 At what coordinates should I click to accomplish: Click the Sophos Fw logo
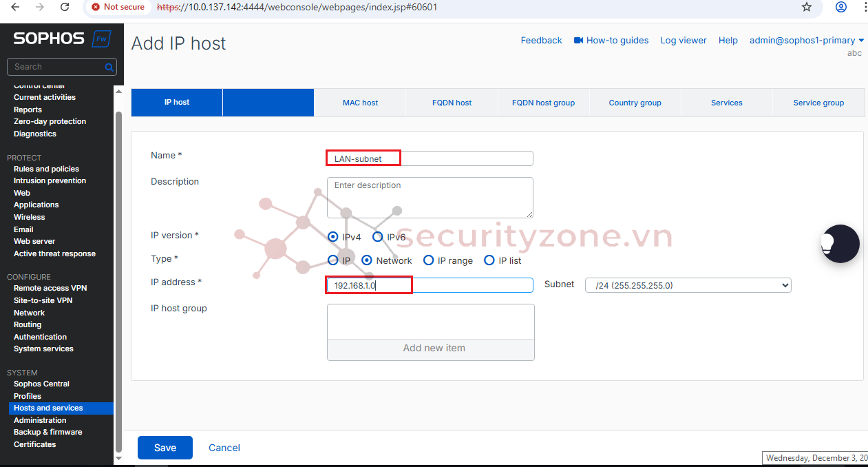pos(61,39)
